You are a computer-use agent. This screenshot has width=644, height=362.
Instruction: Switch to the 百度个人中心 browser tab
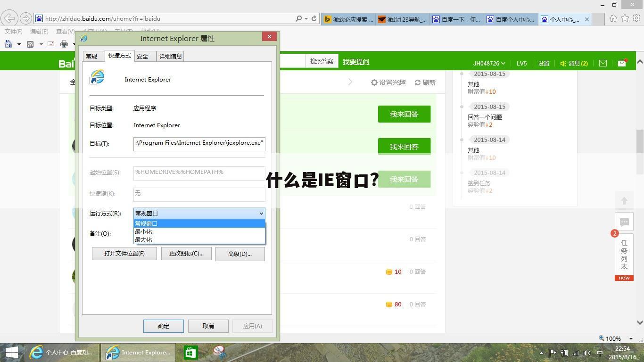pyautogui.click(x=511, y=19)
